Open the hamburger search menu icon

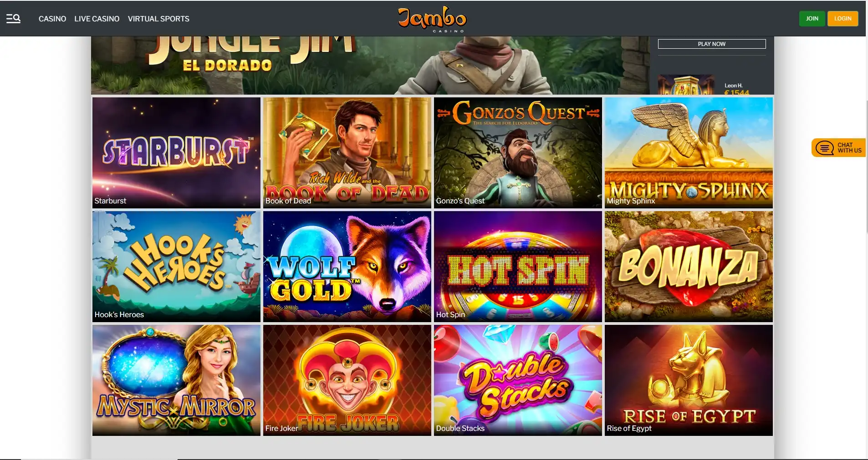pyautogui.click(x=13, y=19)
